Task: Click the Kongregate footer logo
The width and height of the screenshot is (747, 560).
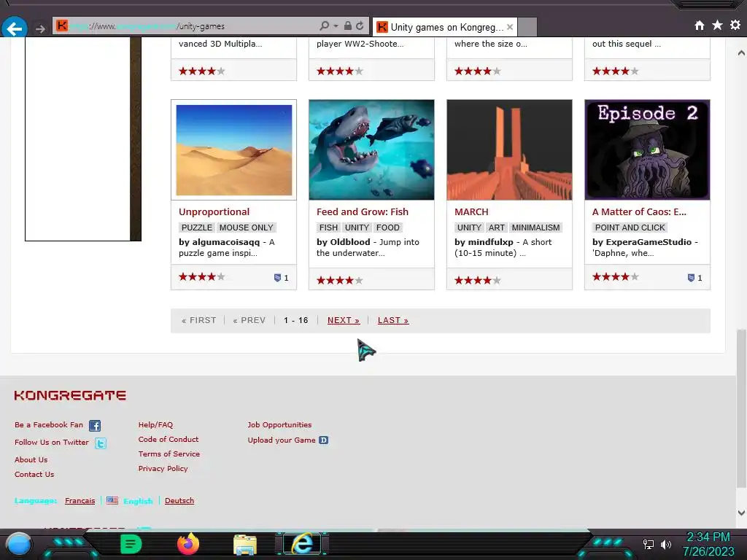Action: (70, 395)
